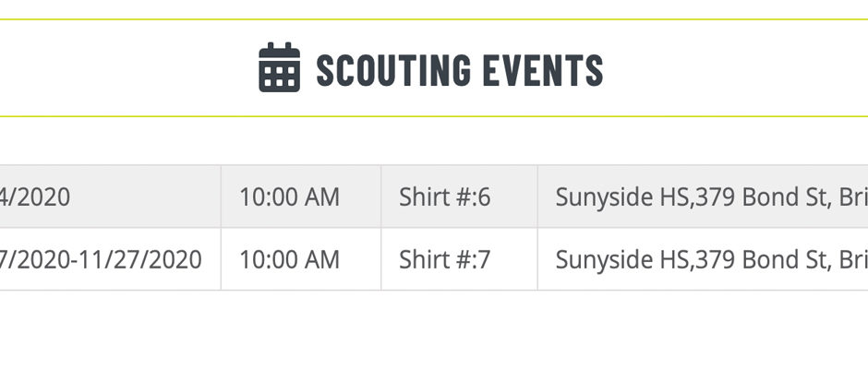Screen dimensions: 868x369
Task: Click the word SCOUTING in the heading
Action: point(393,70)
